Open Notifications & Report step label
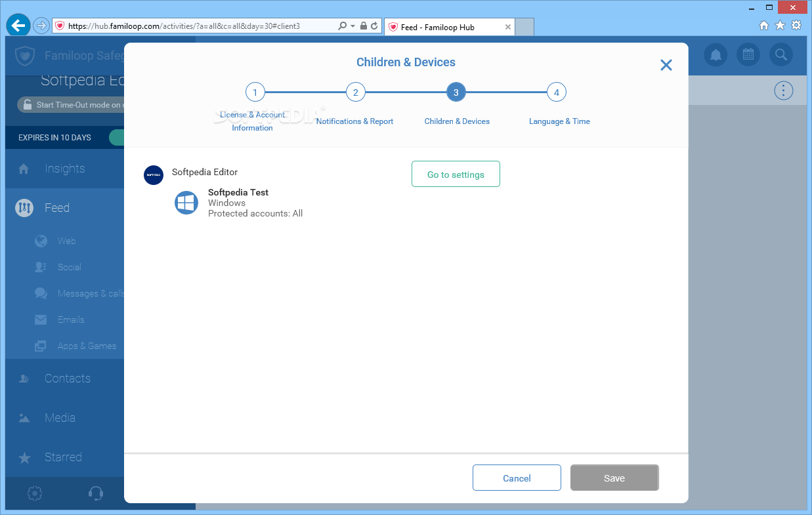The image size is (812, 515). coord(354,121)
